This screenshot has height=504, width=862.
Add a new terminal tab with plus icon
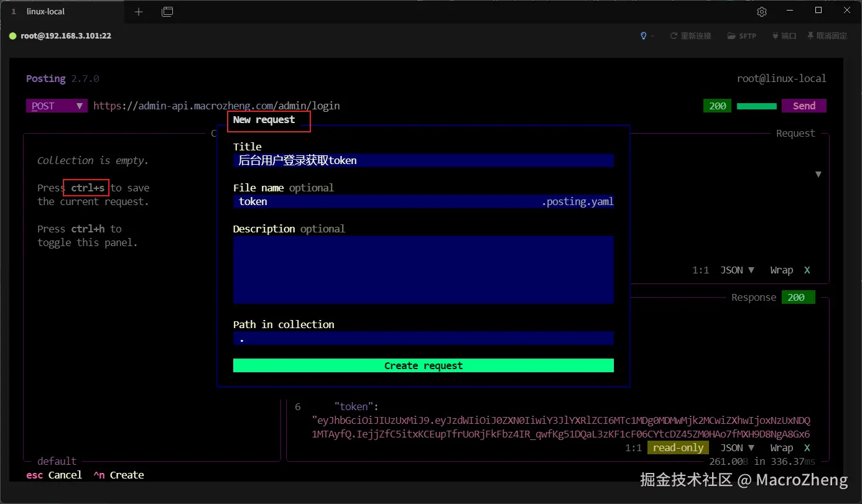click(x=139, y=12)
